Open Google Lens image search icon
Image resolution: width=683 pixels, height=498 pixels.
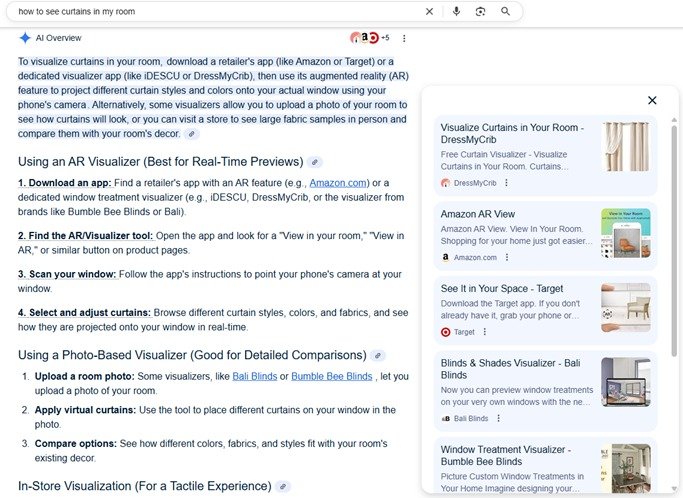[481, 12]
